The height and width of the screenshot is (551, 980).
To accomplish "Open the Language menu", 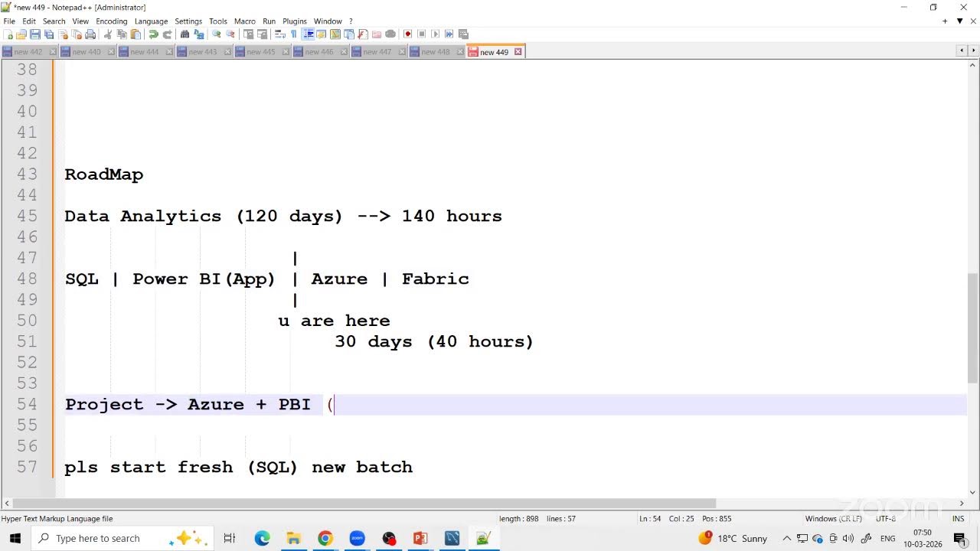I will [x=151, y=21].
